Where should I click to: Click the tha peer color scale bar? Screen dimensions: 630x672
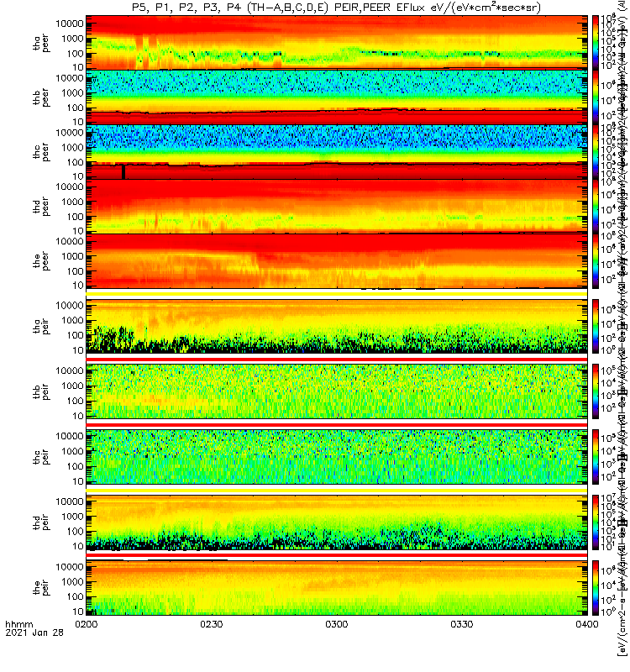[x=596, y=43]
